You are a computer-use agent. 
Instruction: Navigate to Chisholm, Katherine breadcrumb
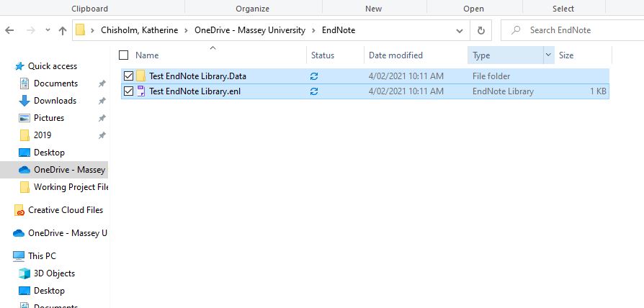pyautogui.click(x=140, y=30)
